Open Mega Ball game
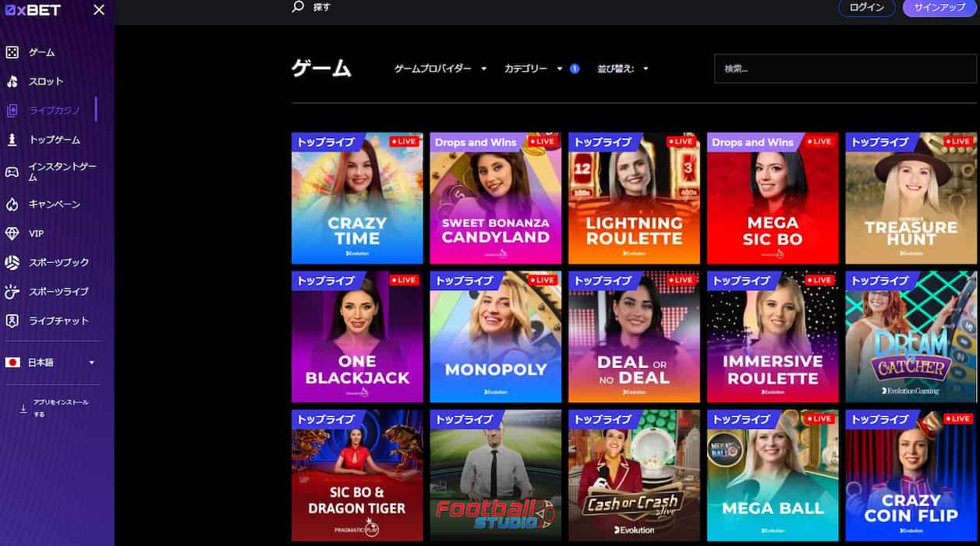This screenshot has height=546, width=980. [773, 476]
